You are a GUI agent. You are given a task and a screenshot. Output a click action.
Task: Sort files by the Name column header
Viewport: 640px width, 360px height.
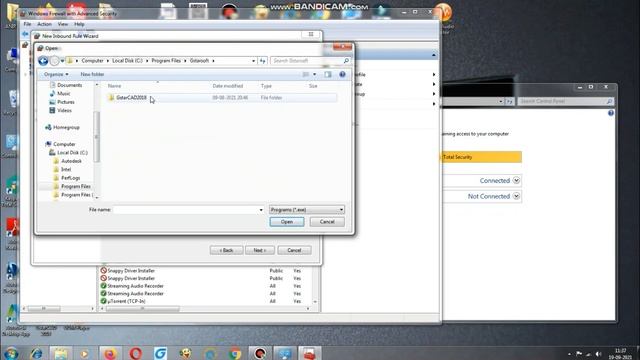pyautogui.click(x=114, y=86)
